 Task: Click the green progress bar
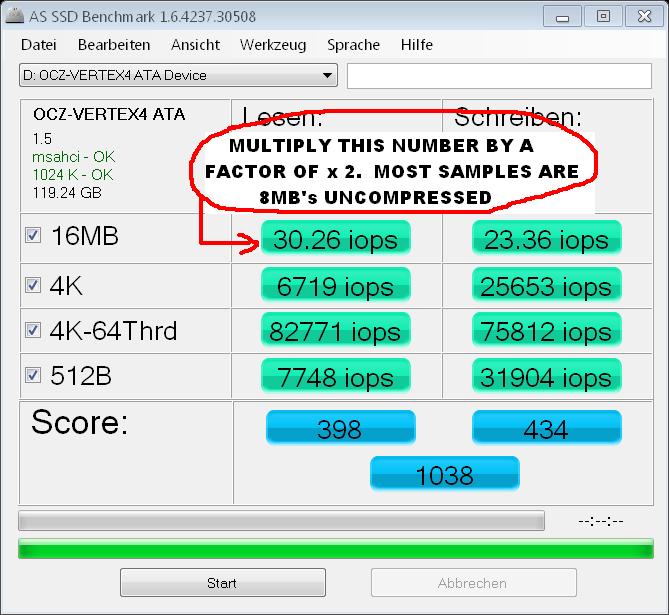pyautogui.click(x=336, y=549)
